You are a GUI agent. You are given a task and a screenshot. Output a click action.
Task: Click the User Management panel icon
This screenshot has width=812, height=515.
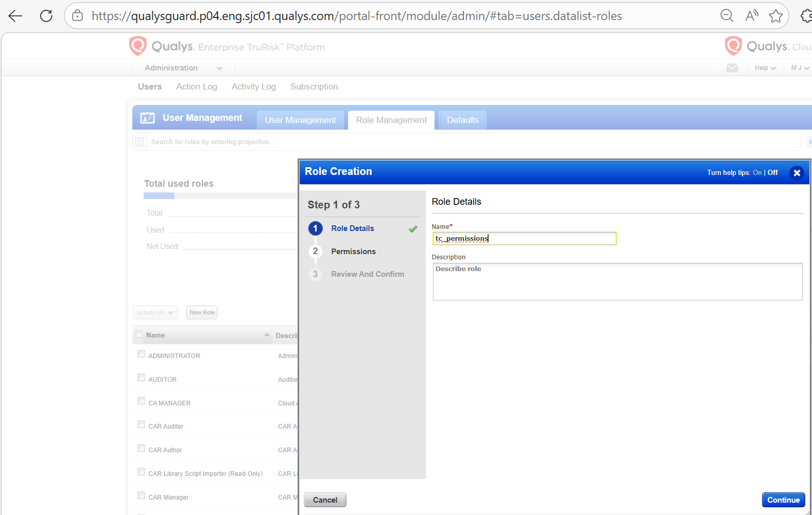click(148, 118)
